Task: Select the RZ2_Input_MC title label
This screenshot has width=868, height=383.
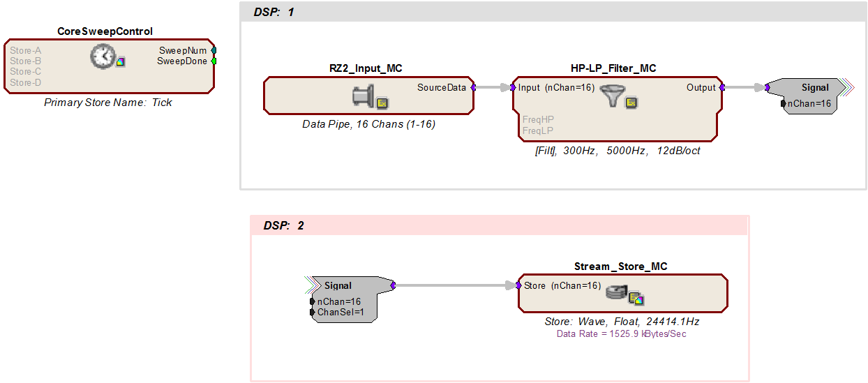Action: tap(366, 68)
